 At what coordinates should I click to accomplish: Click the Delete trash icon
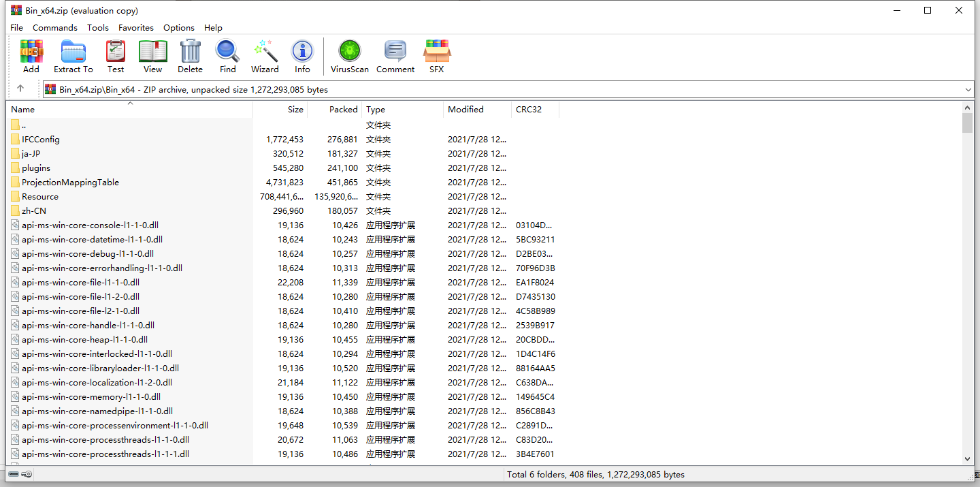click(190, 56)
